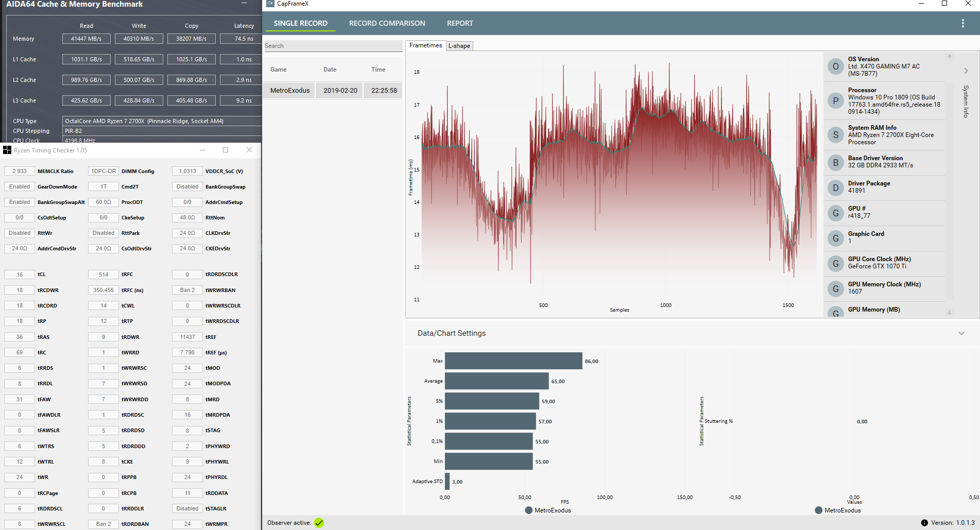Open the CapFrameX overflow menu
980x530 pixels.
click(962, 23)
